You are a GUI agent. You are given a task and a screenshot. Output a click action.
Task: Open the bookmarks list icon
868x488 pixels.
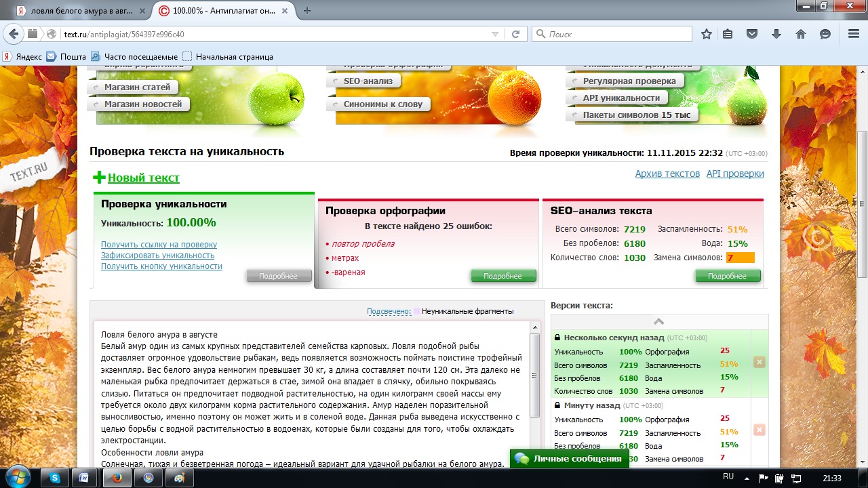click(x=728, y=34)
